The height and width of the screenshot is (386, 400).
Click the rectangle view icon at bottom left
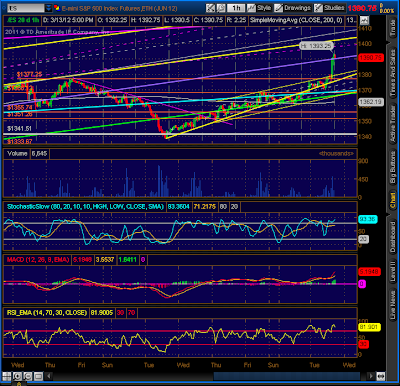[38, 376]
